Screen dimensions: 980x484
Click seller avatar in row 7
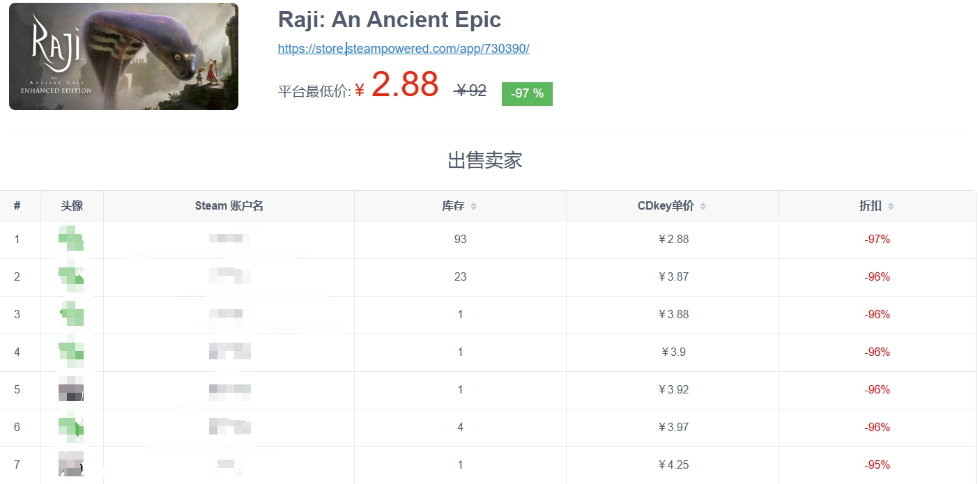tap(71, 465)
